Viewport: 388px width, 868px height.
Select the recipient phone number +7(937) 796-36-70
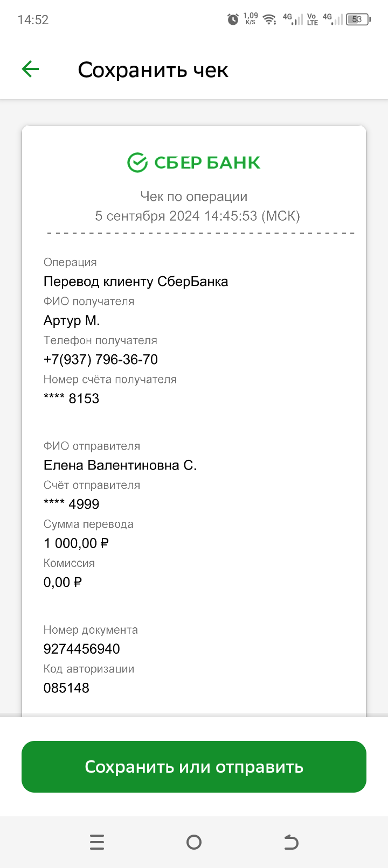[101, 359]
